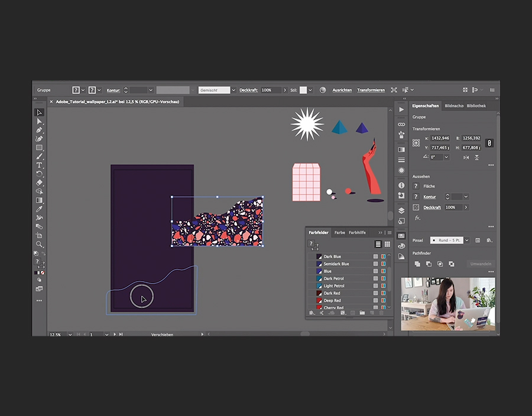Go to next artboard arrow
532x416 pixels.
tap(115, 334)
